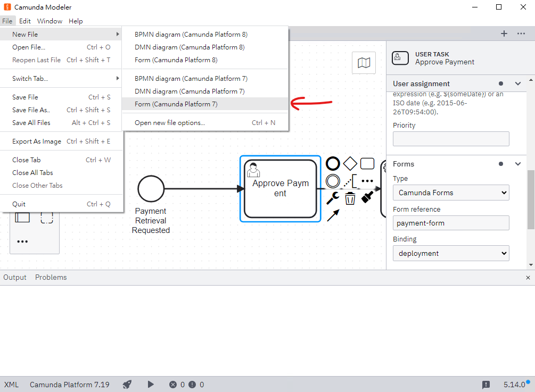
Task: Collapse the Forms section chevron
Action: tap(517, 164)
